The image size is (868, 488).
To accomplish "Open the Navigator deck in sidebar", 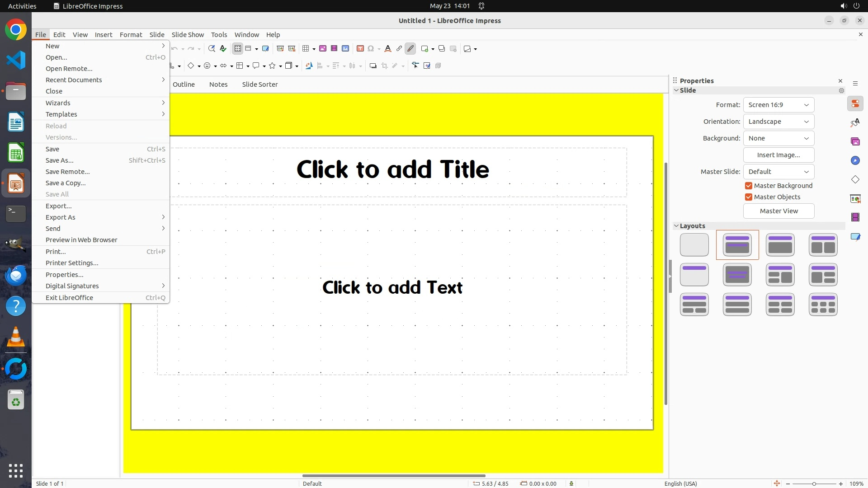I will point(855,161).
